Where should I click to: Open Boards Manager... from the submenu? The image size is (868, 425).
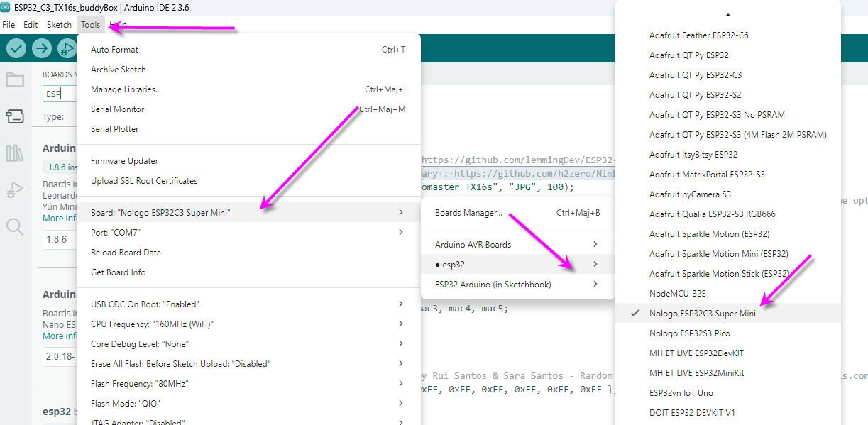[468, 212]
